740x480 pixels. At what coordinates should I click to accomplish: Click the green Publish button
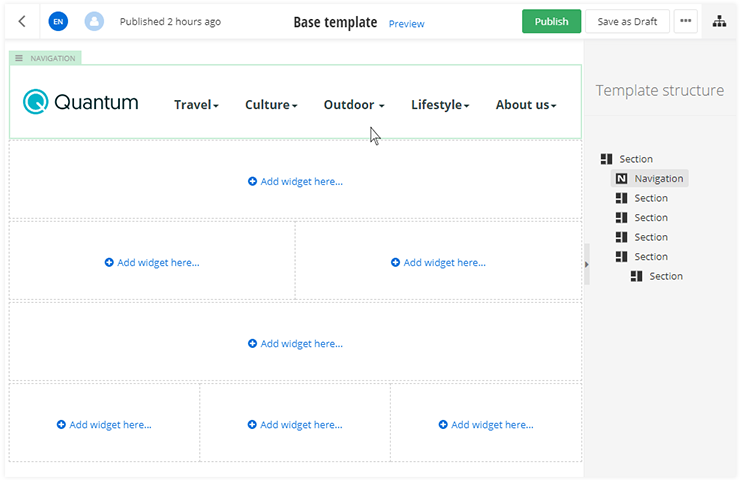coord(551,21)
